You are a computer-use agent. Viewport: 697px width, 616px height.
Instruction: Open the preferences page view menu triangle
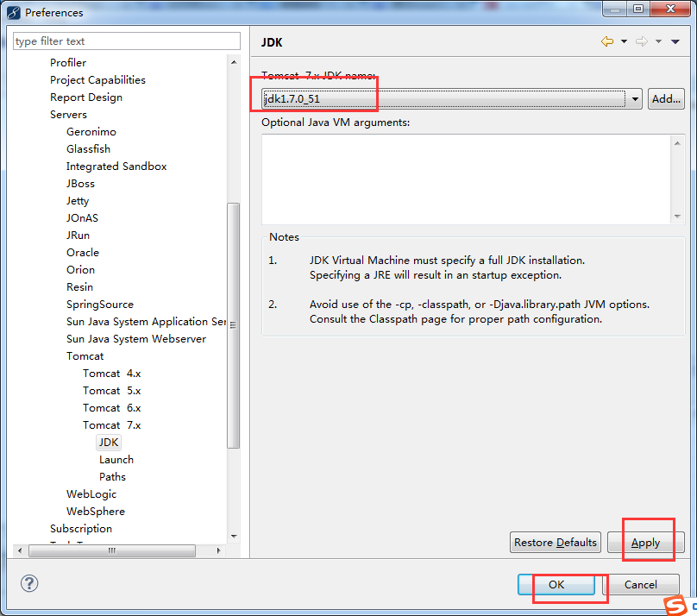coord(675,41)
